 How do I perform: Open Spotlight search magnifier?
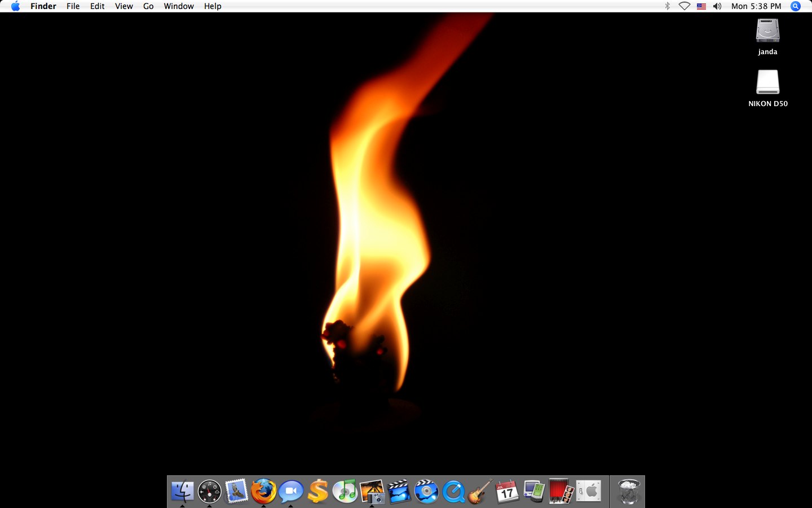point(796,6)
